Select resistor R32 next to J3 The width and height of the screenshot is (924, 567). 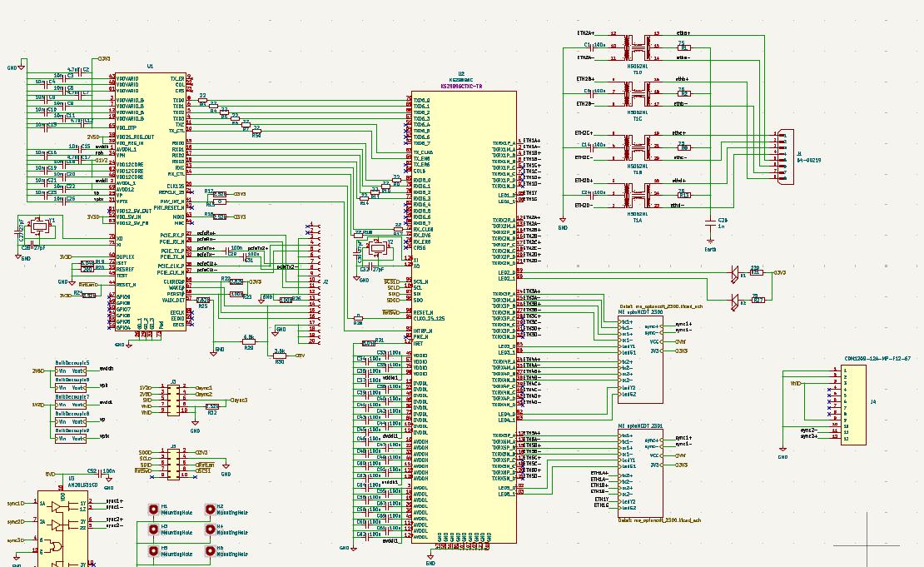pyautogui.click(x=212, y=406)
